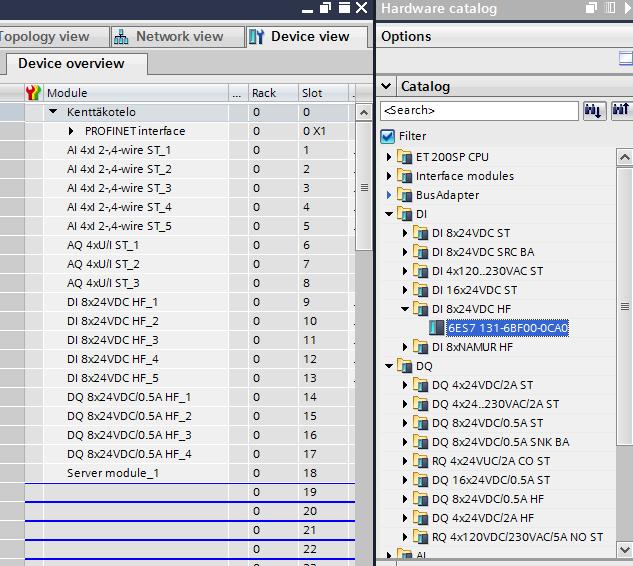Viewport: 633px width, 566px height.
Task: Click the DI 8xNAMUR HF folder icon
Action: click(421, 347)
